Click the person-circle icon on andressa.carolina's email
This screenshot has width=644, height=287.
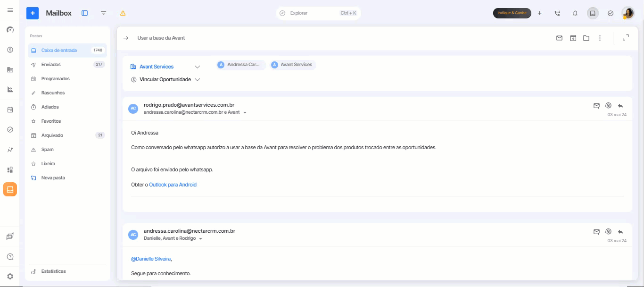pos(608,232)
